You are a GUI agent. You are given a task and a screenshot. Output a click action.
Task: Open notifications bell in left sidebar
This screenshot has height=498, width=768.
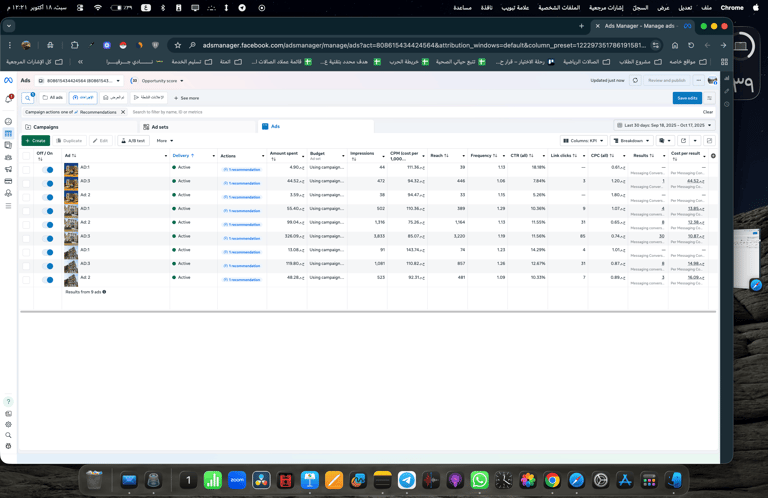point(9,99)
